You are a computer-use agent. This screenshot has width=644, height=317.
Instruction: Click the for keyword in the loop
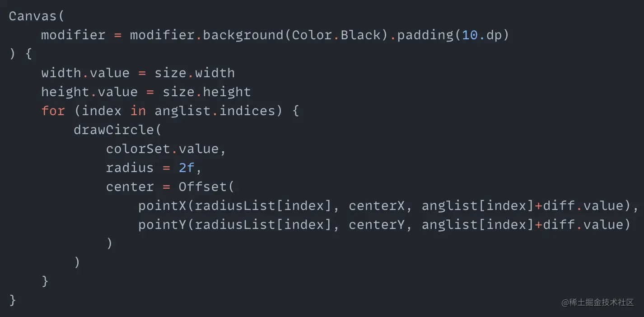(x=53, y=111)
